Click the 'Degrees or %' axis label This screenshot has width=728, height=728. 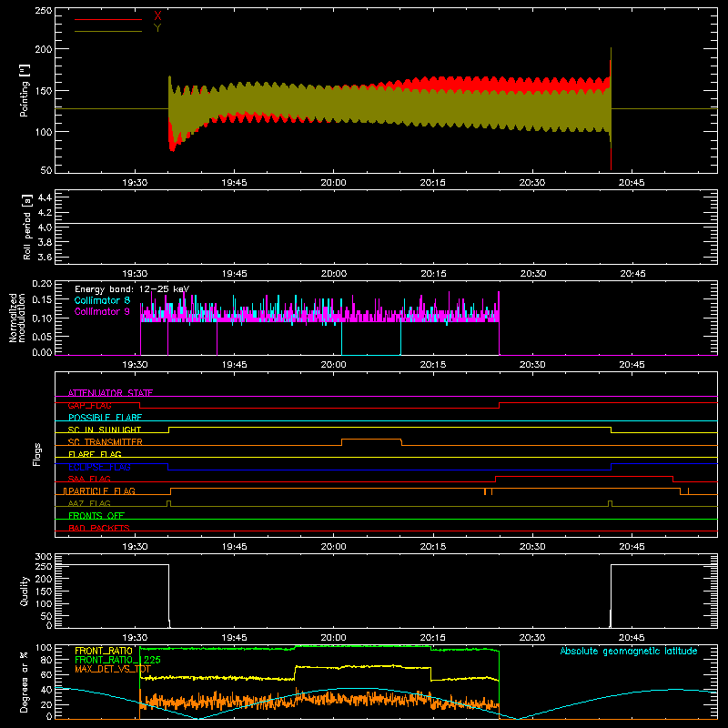pyautogui.click(x=24, y=682)
